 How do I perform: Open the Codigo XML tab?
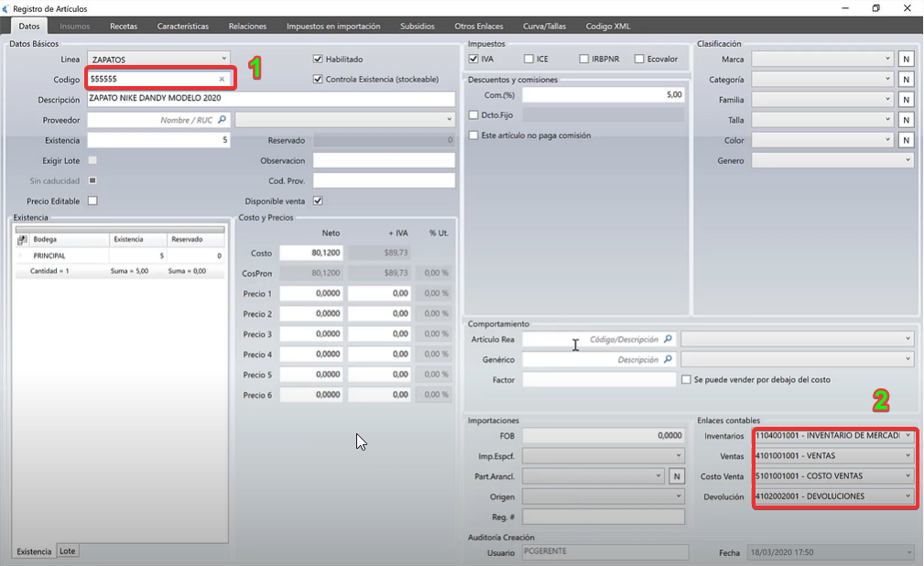(607, 26)
